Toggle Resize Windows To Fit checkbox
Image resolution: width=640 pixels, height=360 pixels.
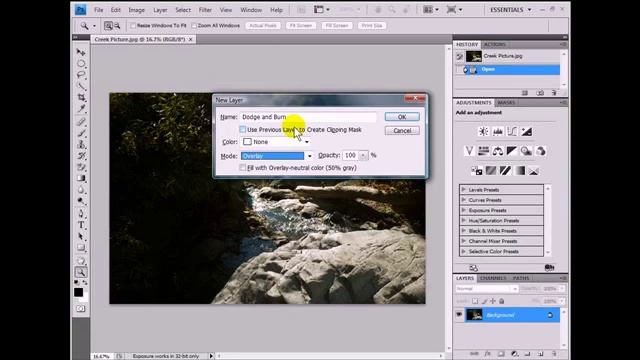pyautogui.click(x=133, y=26)
